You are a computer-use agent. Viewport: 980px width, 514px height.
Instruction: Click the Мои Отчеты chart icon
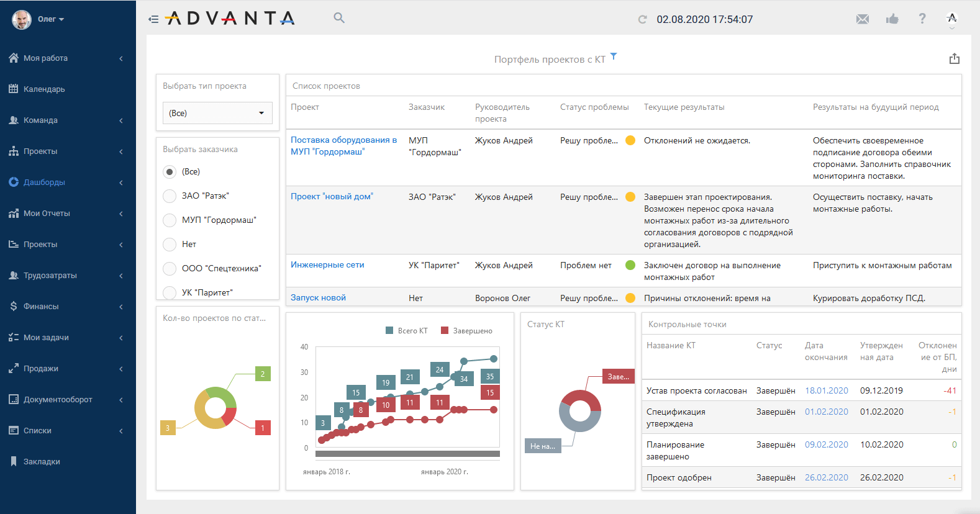pyautogui.click(x=14, y=213)
